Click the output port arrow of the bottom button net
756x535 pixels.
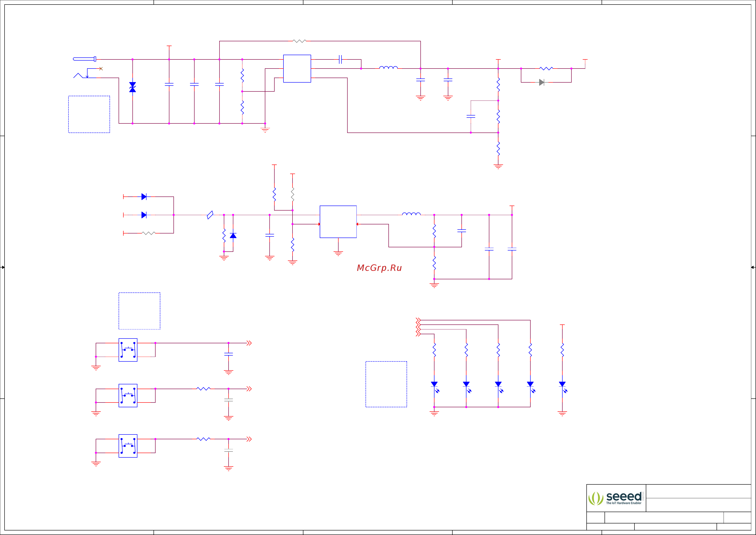[x=249, y=439]
